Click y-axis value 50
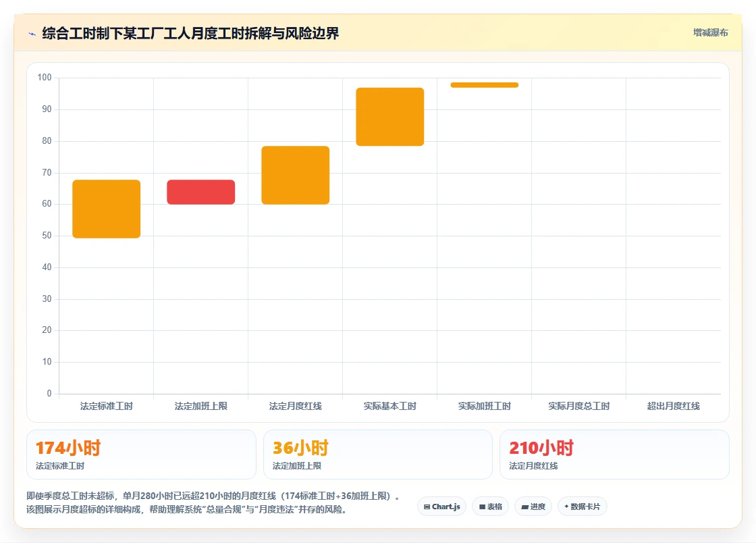This screenshot has width=756, height=543. coord(47,235)
